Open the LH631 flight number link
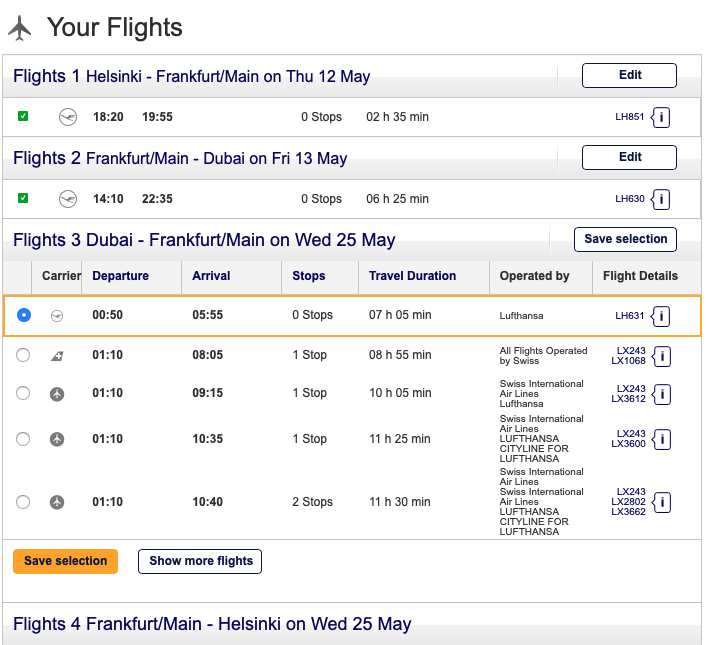This screenshot has height=645, width=710. pyautogui.click(x=629, y=316)
